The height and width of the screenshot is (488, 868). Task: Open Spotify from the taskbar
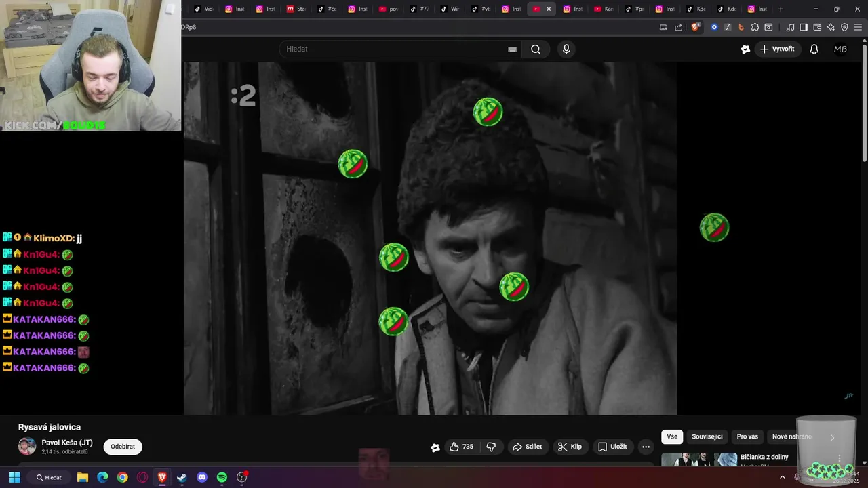tap(222, 477)
